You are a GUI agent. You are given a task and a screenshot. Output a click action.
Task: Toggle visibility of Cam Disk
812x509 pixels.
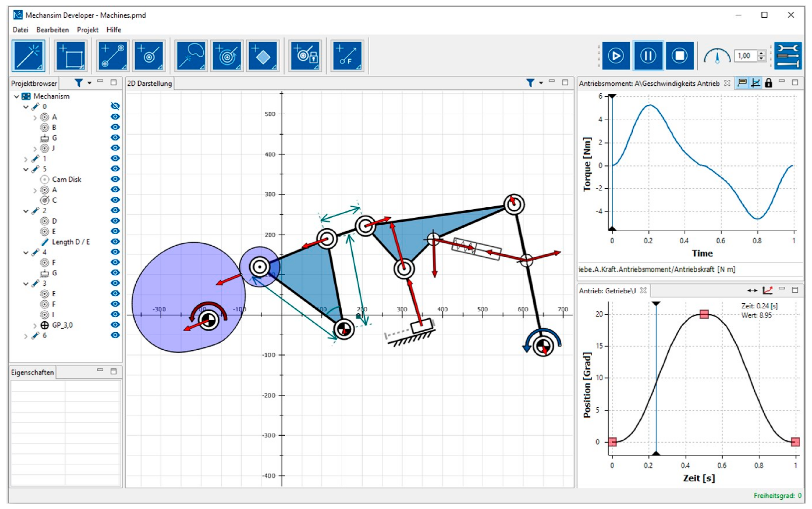[115, 179]
